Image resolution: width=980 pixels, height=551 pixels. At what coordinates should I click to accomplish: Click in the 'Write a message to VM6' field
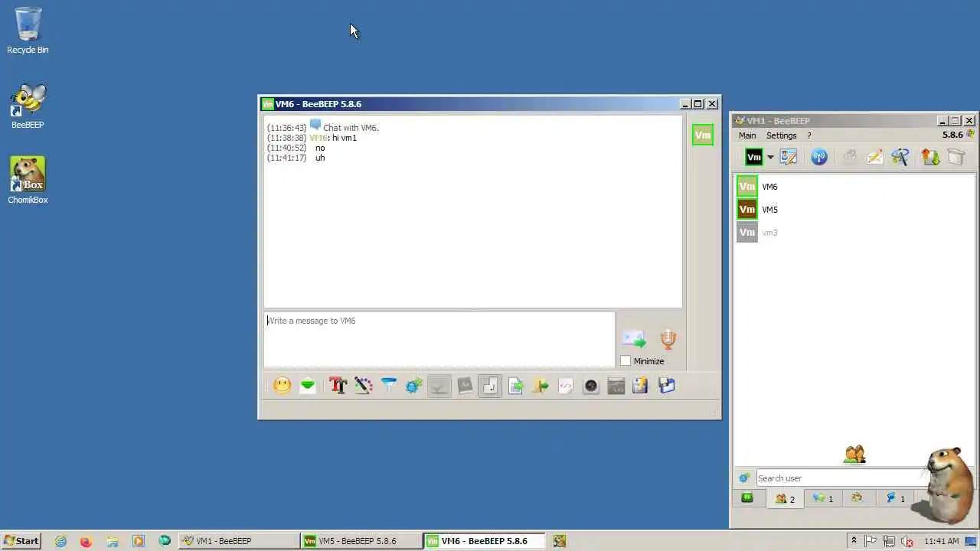tap(439, 339)
